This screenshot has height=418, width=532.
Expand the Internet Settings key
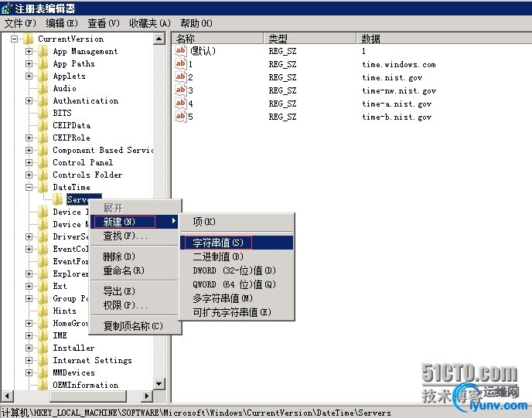pyautogui.click(x=29, y=360)
